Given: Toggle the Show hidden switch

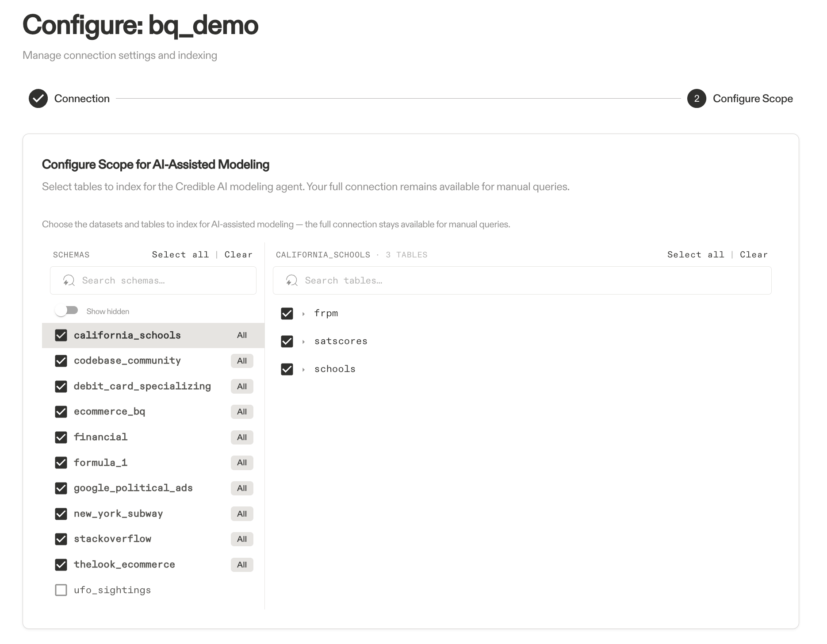Looking at the screenshot, I should [x=66, y=311].
